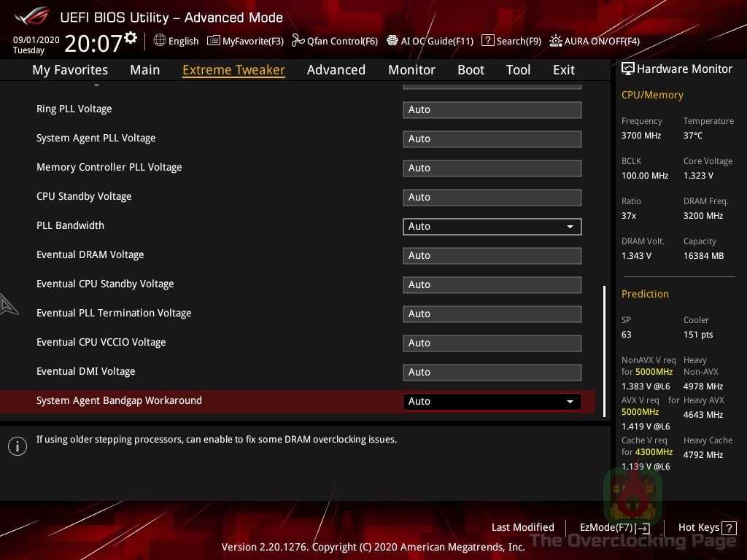Click the Hardware Monitor panel icon
747x560 pixels.
click(x=628, y=68)
